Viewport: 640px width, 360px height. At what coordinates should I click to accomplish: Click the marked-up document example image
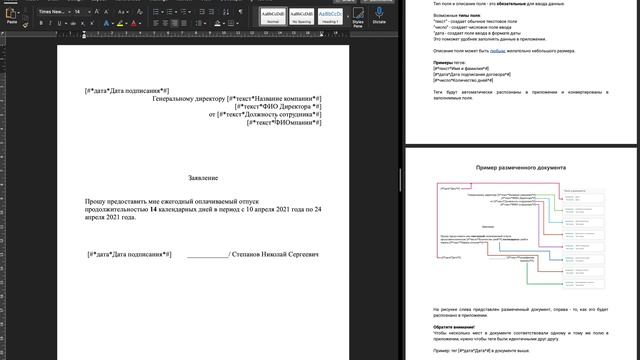520,236
